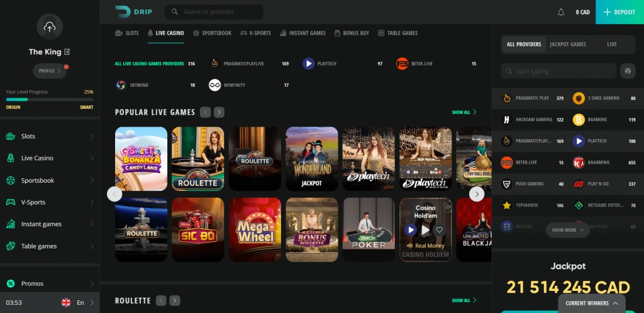
Task: Open BetOn Poker game thumbnail
Action: click(x=369, y=230)
